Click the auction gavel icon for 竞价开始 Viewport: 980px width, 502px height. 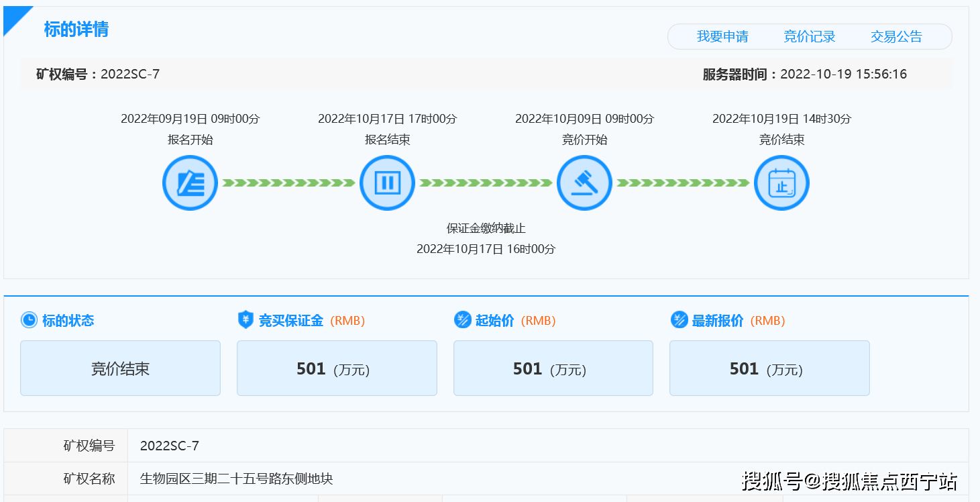point(584,182)
